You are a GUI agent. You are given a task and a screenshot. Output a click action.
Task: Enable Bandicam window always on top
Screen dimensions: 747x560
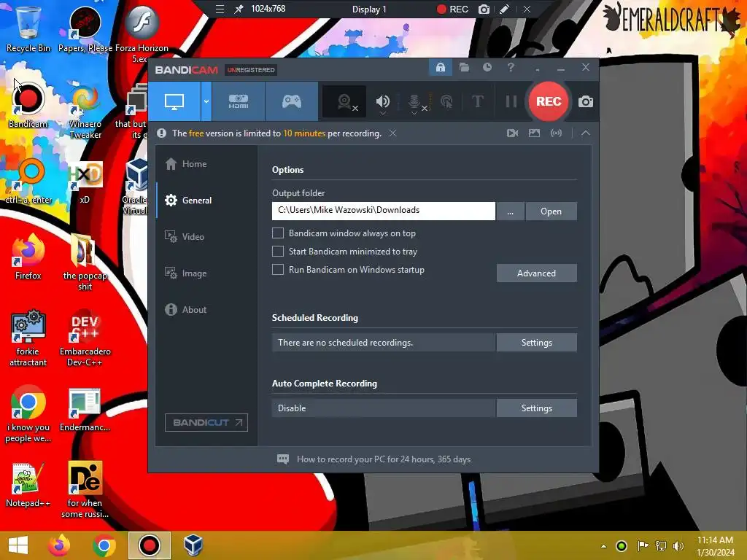click(x=278, y=233)
